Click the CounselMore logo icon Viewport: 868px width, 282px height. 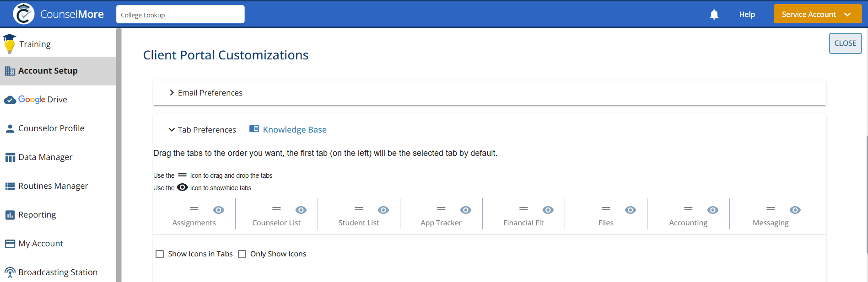pos(24,14)
